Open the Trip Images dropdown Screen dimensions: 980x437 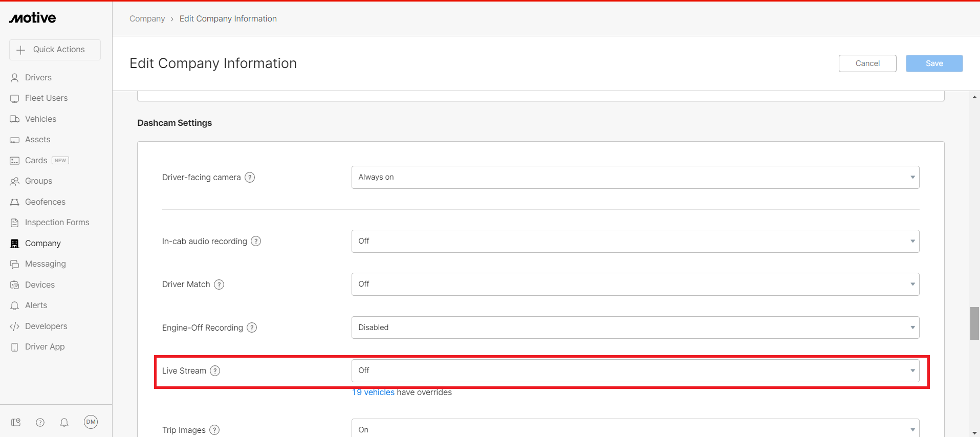(x=635, y=428)
